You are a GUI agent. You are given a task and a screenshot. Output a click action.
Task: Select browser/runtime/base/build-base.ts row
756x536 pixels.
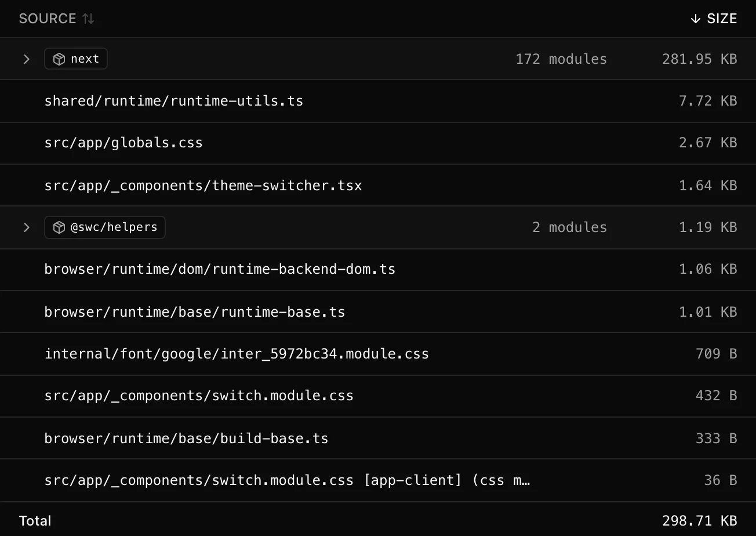[378, 438]
